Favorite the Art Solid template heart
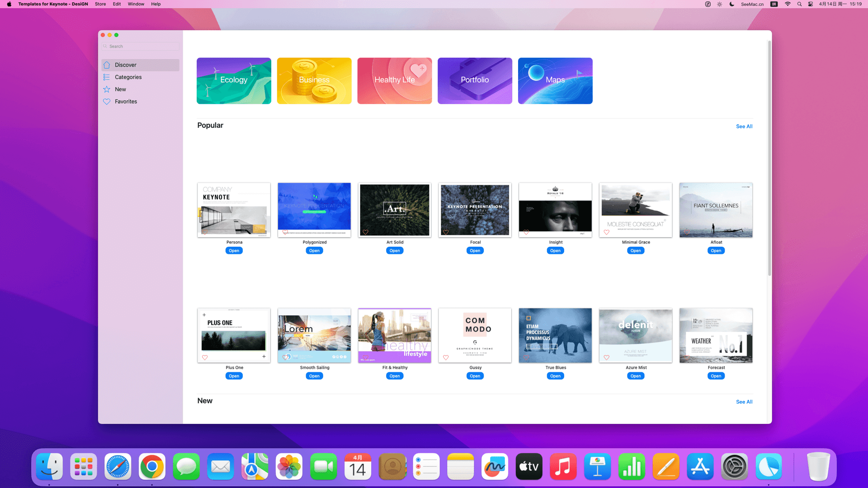 [365, 232]
